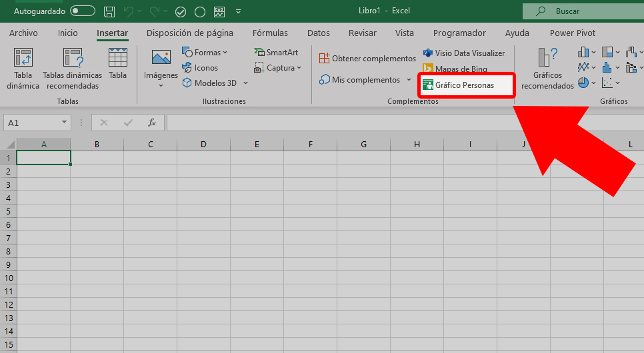Open the Iconos gallery
Viewport: 644px width, 353px height.
point(200,68)
